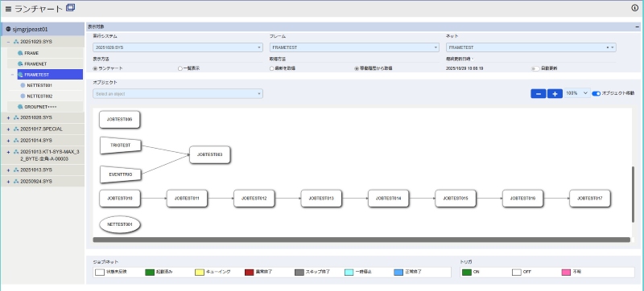Toggle the 自動更新 switch

click(535, 68)
